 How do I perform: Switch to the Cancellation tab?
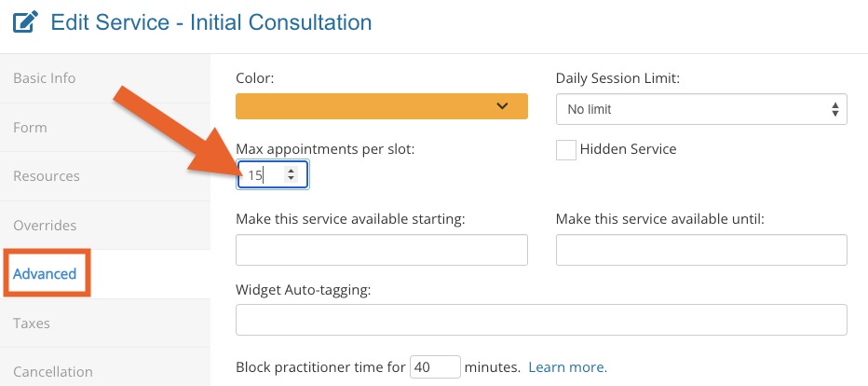point(53,372)
